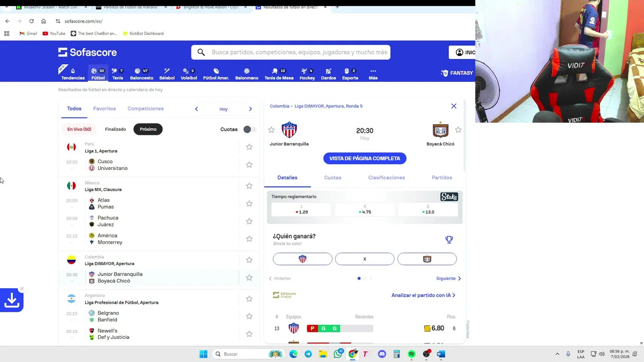
Task: Open Telegram from the taskbar
Action: click(x=308, y=354)
